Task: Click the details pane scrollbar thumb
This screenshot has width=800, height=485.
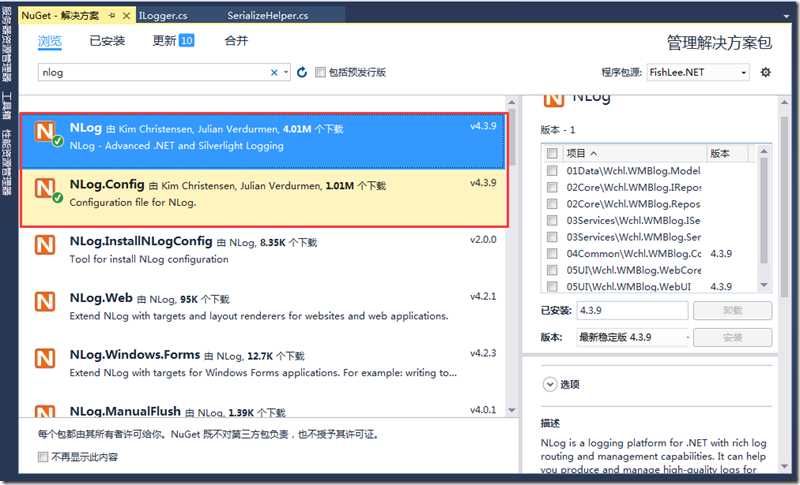Action: click(x=785, y=205)
